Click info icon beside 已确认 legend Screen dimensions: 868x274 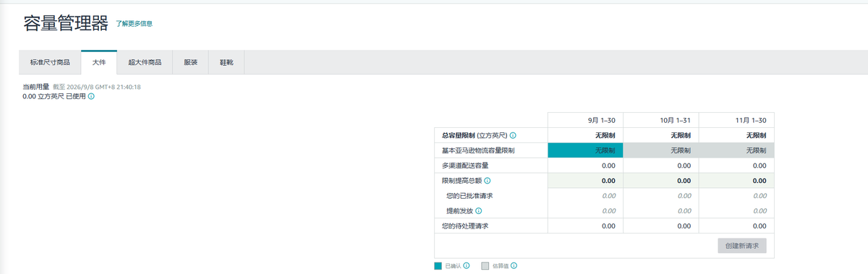pyautogui.click(x=467, y=265)
